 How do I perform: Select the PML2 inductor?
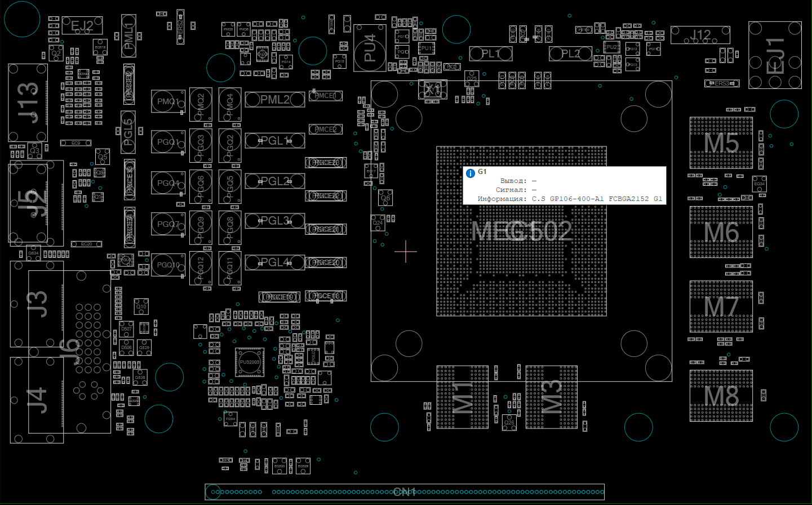pyautogui.click(x=275, y=100)
